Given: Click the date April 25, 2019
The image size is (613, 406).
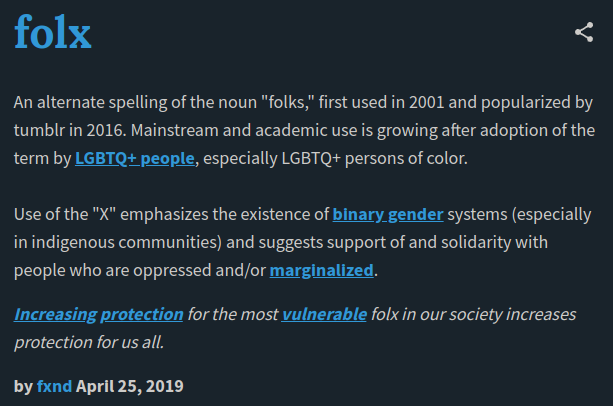Looking at the screenshot, I should pos(129,386).
